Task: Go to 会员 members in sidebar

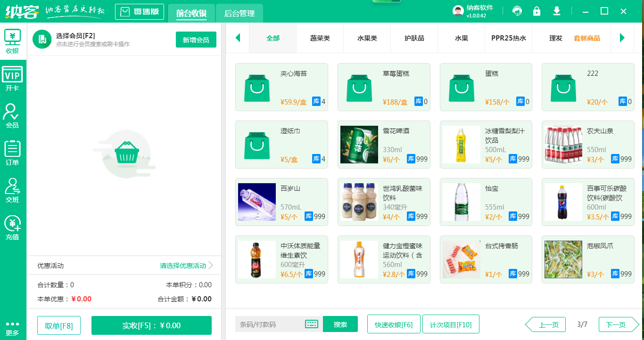Action: click(12, 116)
